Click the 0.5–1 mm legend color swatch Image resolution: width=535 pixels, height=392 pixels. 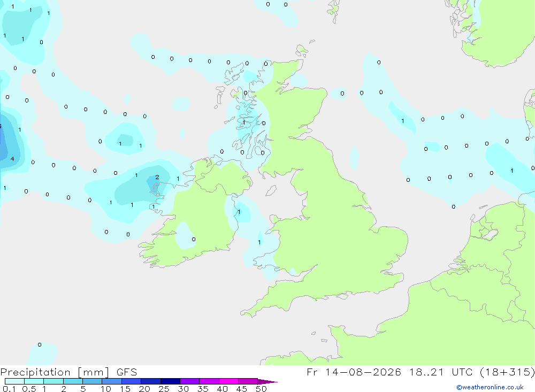click(x=34, y=381)
